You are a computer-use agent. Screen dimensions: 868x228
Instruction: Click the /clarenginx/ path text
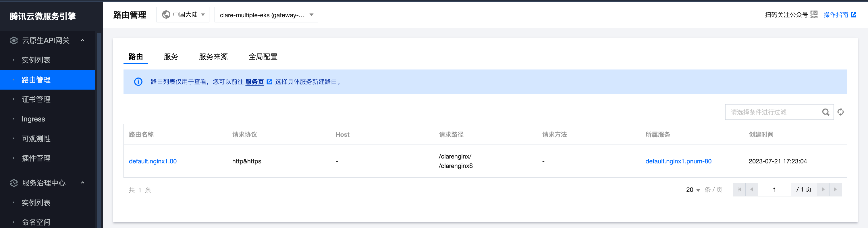tap(455, 156)
